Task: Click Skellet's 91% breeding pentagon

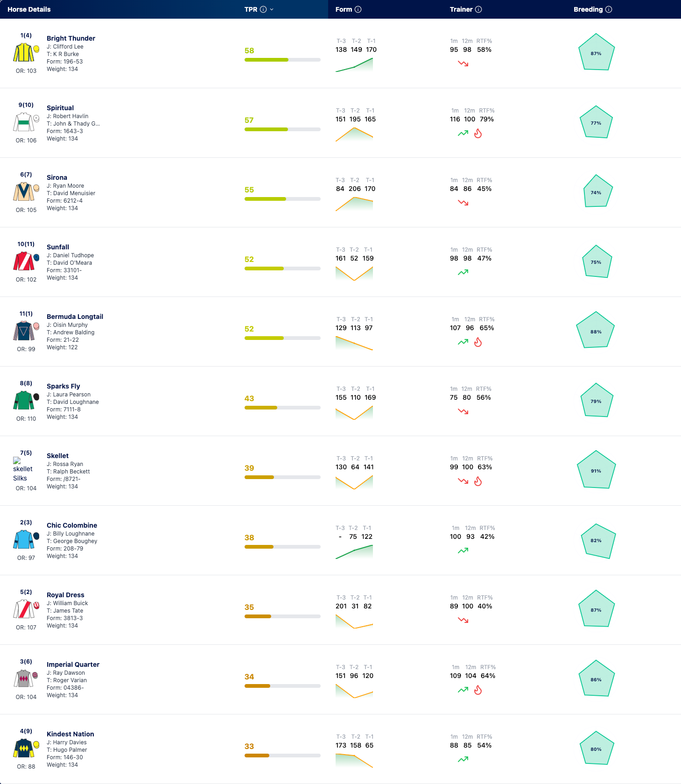Action: click(x=596, y=470)
